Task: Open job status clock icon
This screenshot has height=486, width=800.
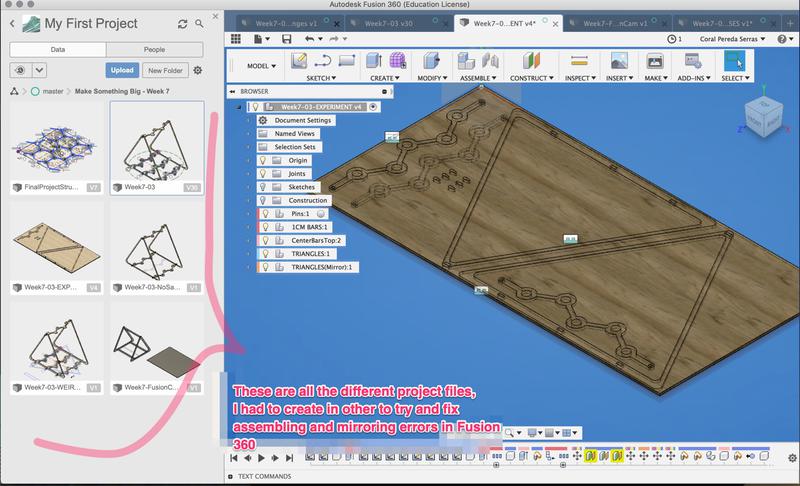Action: [x=672, y=39]
